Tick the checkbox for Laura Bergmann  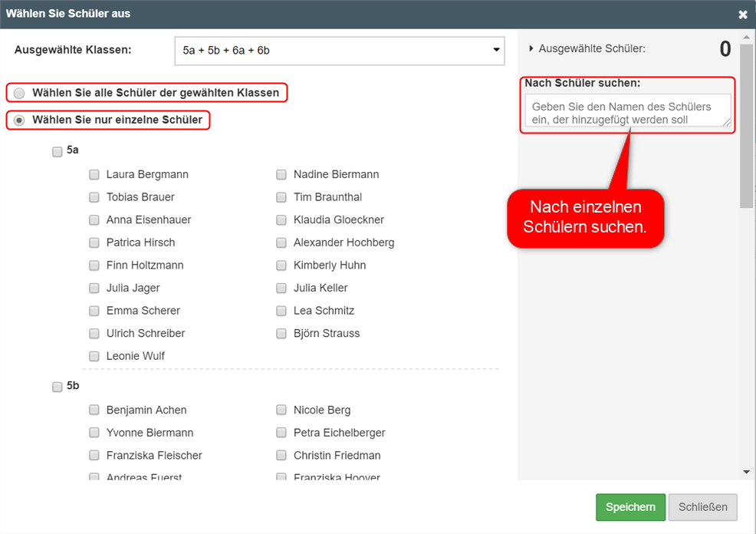[94, 175]
